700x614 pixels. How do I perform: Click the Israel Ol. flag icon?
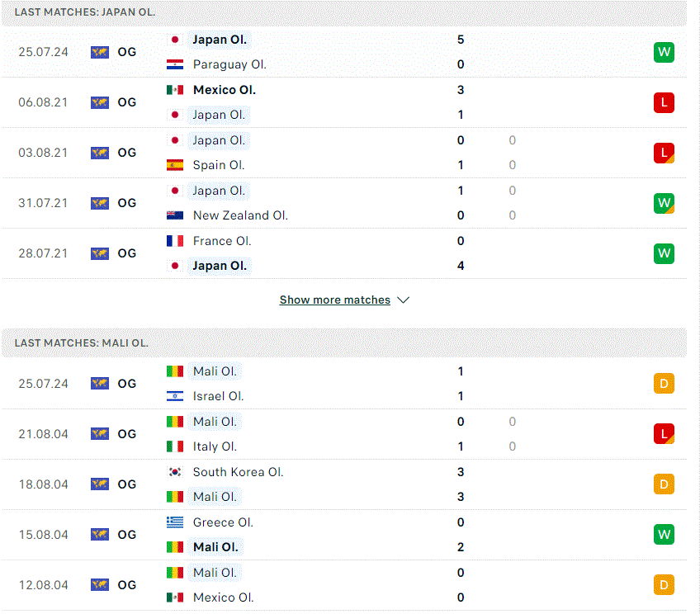coord(174,396)
